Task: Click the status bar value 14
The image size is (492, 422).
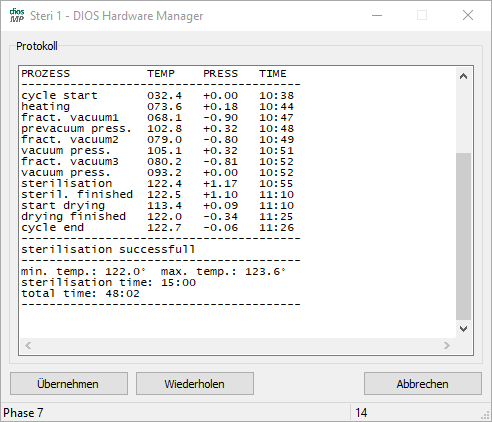Action: (x=361, y=413)
